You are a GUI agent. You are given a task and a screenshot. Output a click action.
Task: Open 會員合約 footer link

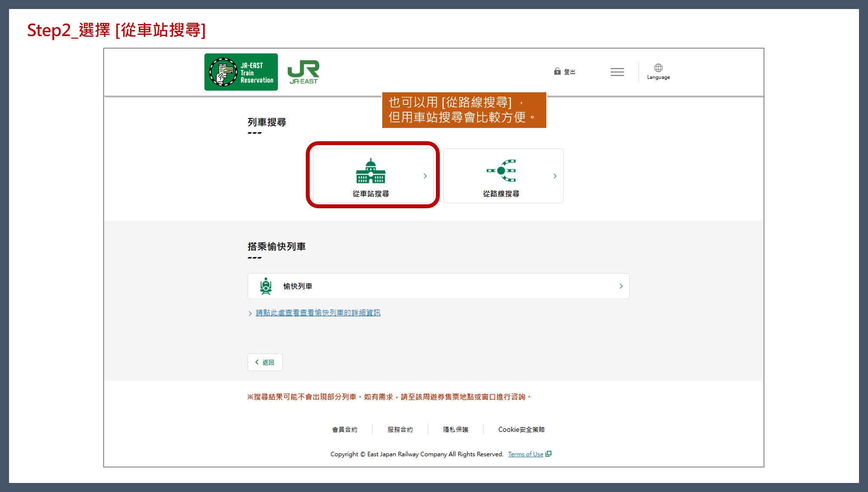(344, 429)
